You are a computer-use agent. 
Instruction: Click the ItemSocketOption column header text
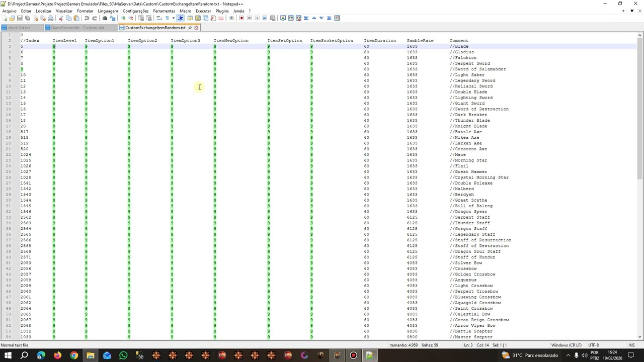[x=332, y=41]
